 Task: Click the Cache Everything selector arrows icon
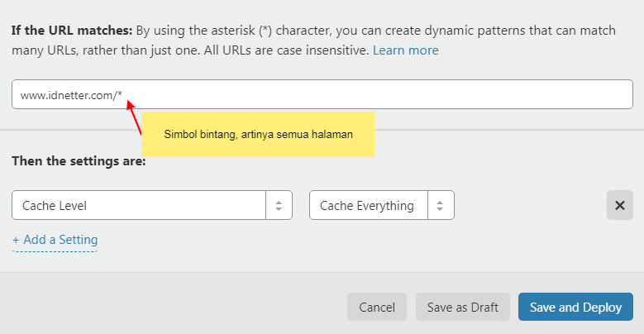[x=441, y=206]
